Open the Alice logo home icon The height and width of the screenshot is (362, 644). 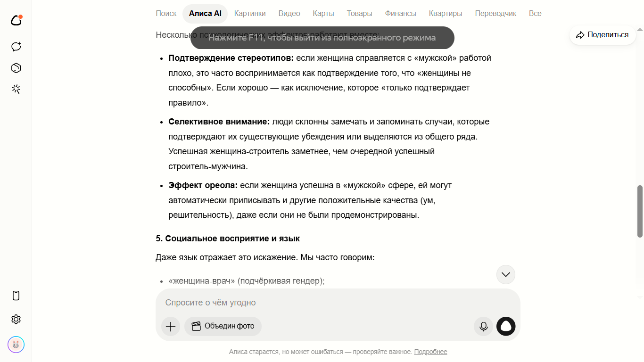[x=17, y=20]
